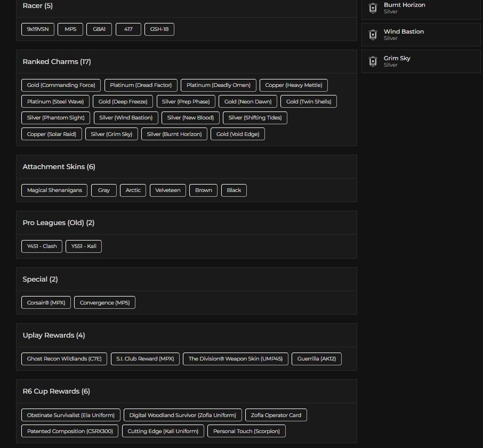Image resolution: width=483 pixels, height=448 pixels.
Task: Pick Silver (Shifting Tides) charm
Action: click(255, 118)
